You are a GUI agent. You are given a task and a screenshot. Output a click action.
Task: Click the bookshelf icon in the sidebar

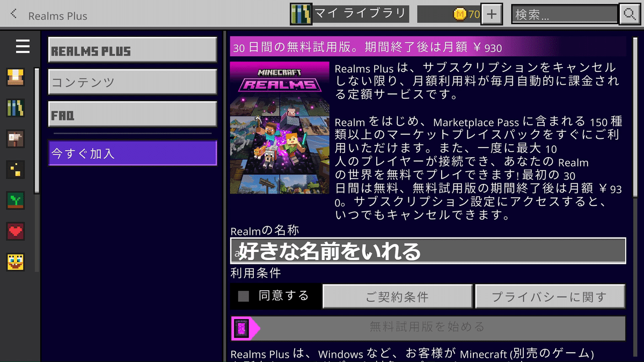16,108
